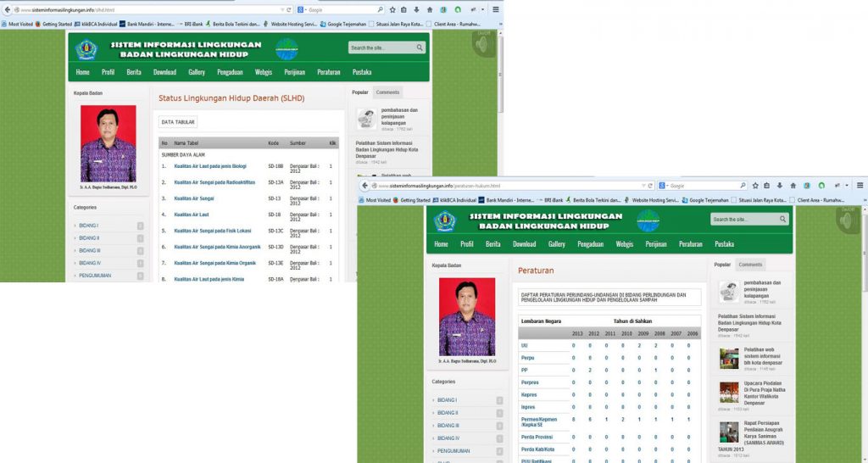The height and width of the screenshot is (463, 868).
Task: Bookmark the SLHD page with the star
Action: pos(392,9)
